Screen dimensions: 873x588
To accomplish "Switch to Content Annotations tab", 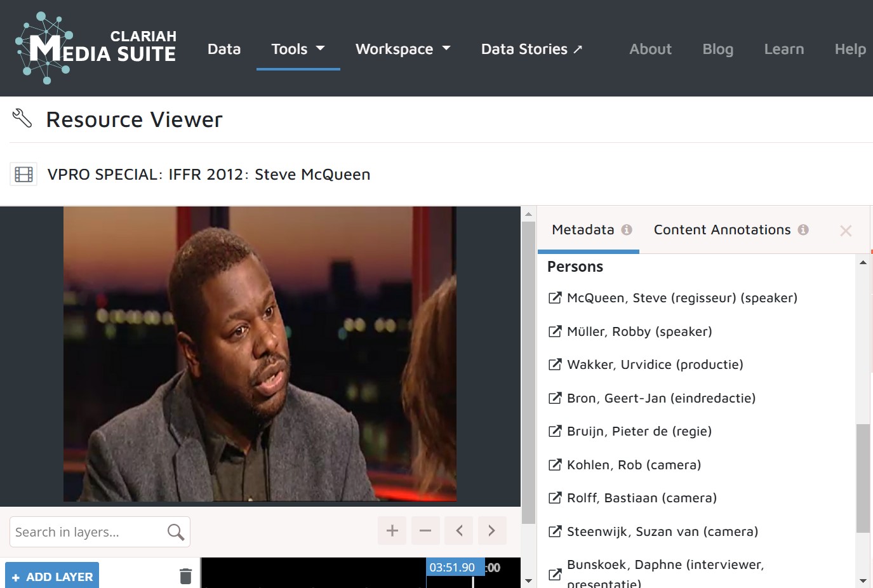I will 722,230.
